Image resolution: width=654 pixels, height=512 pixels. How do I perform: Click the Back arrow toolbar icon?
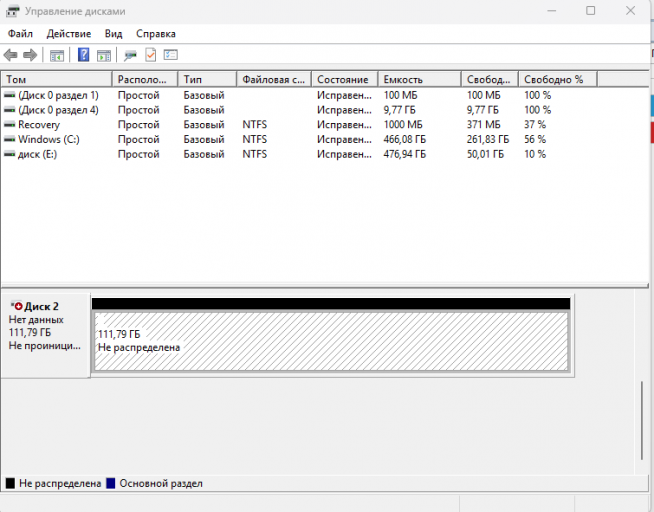point(10,55)
